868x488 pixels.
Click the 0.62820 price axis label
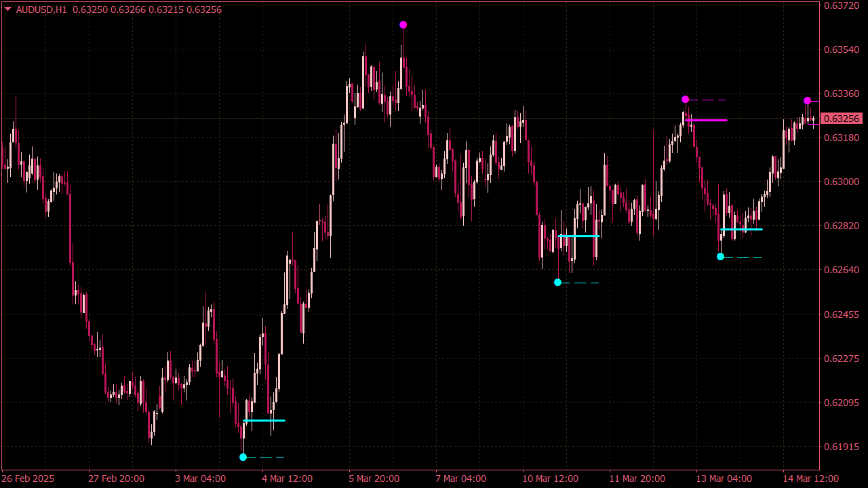tap(841, 226)
